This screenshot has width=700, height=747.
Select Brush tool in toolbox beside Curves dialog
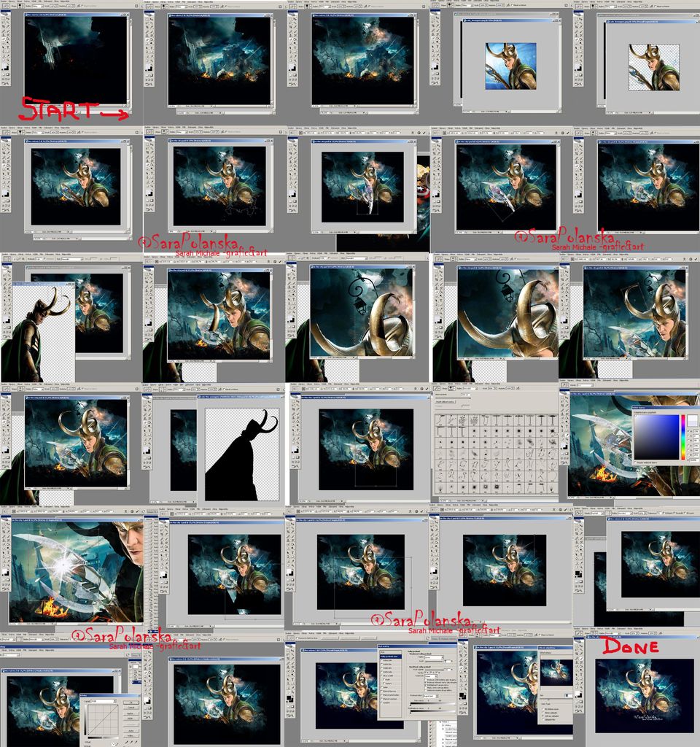click(x=150, y=665)
